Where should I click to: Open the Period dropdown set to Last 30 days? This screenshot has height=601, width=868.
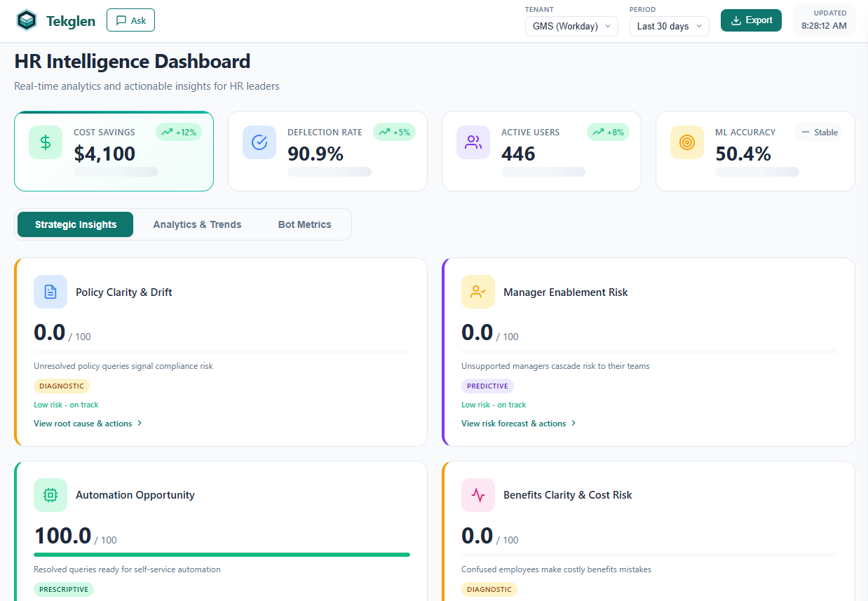click(x=669, y=26)
